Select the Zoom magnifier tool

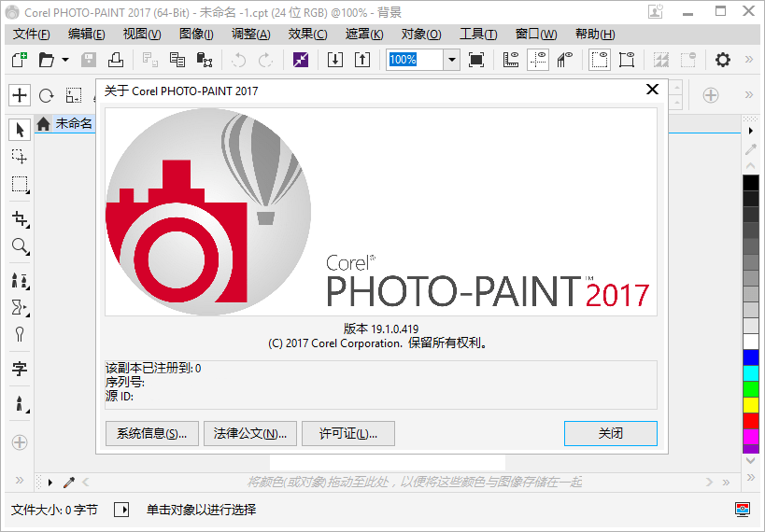click(20, 245)
